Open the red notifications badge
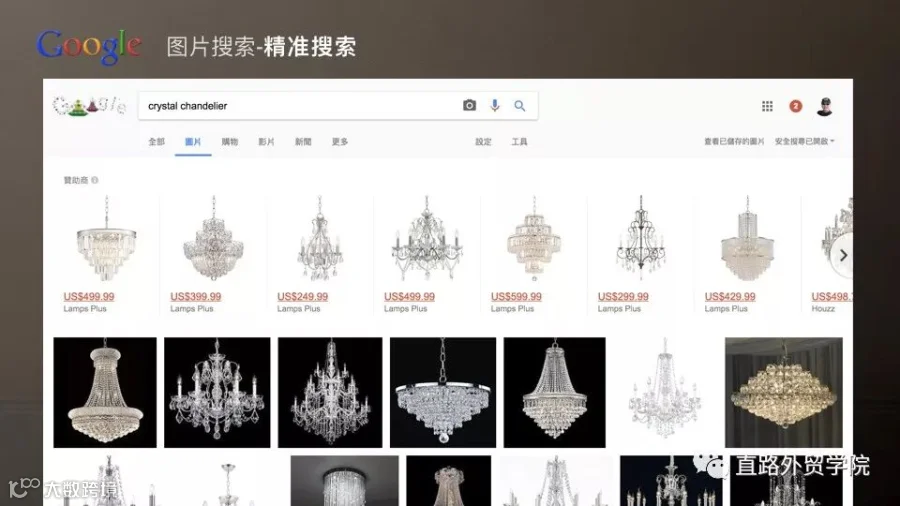The height and width of the screenshot is (506, 900). pyautogui.click(x=796, y=106)
